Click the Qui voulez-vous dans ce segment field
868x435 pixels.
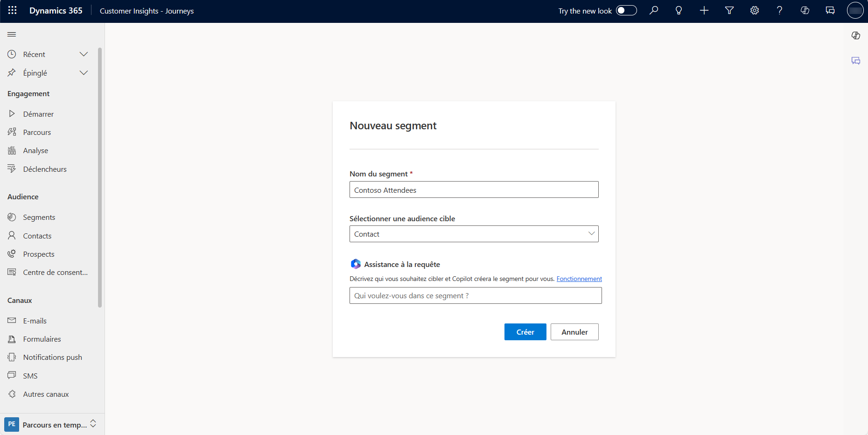476,295
